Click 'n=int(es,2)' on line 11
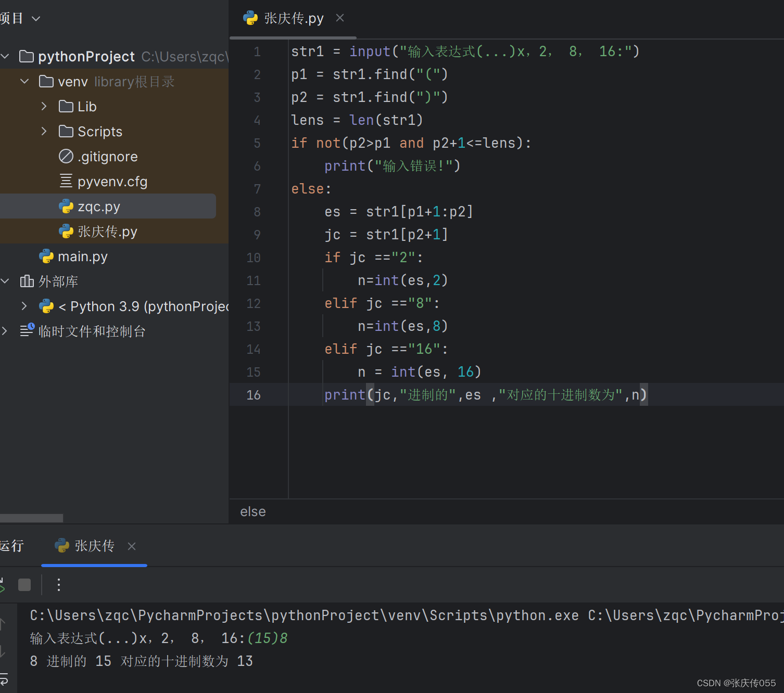Viewport: 784px width, 693px height. pyautogui.click(x=403, y=280)
